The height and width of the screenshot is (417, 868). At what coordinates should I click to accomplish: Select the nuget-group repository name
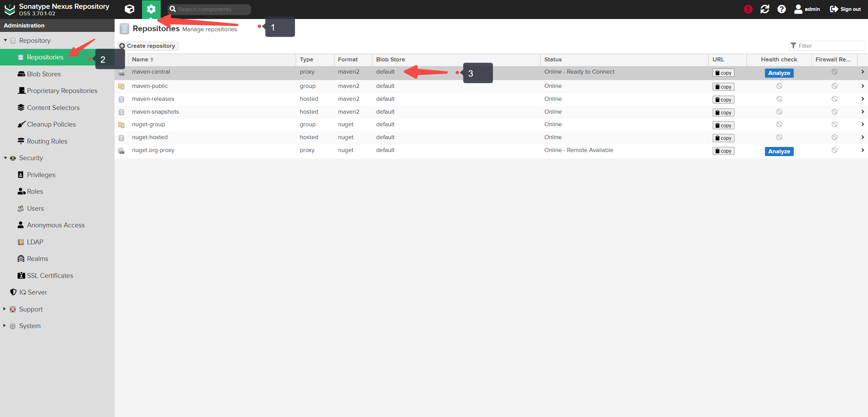coord(149,124)
